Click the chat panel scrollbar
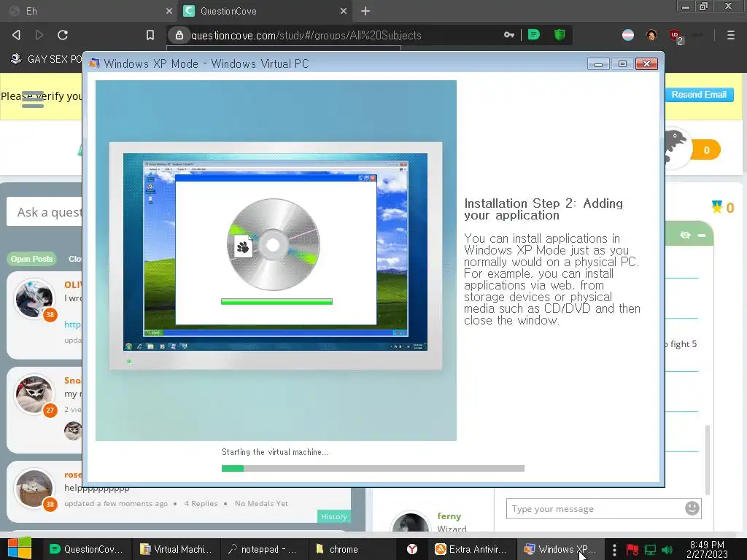 click(x=708, y=459)
